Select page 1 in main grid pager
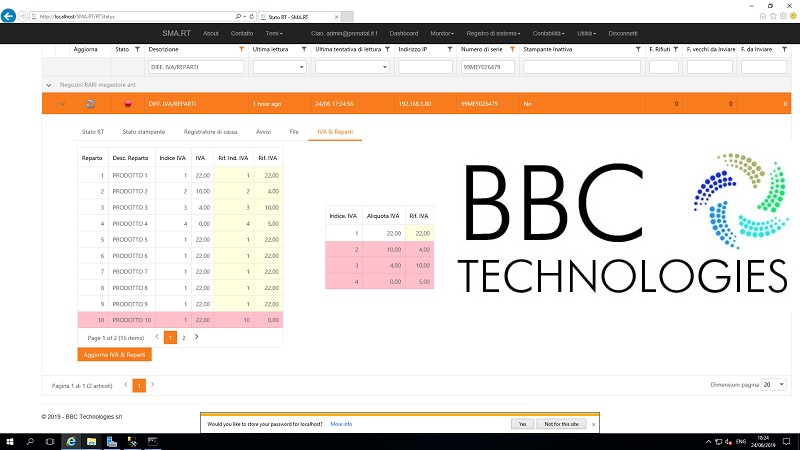This screenshot has width=800, height=450. pos(139,386)
